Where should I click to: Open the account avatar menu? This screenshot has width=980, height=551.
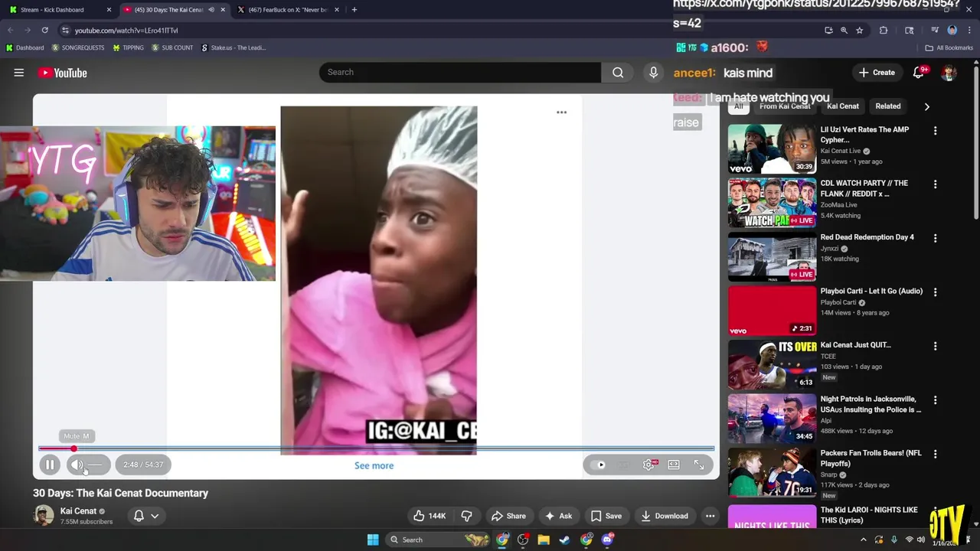pyautogui.click(x=949, y=73)
